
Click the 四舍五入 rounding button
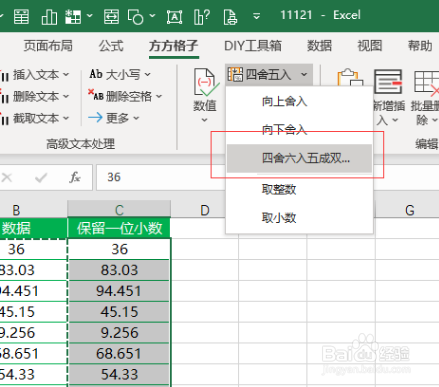coord(269,75)
